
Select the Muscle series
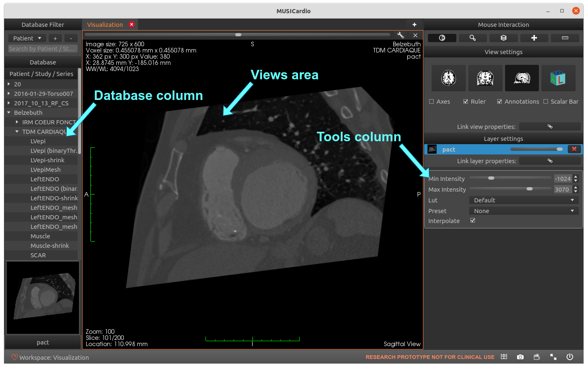tap(40, 236)
